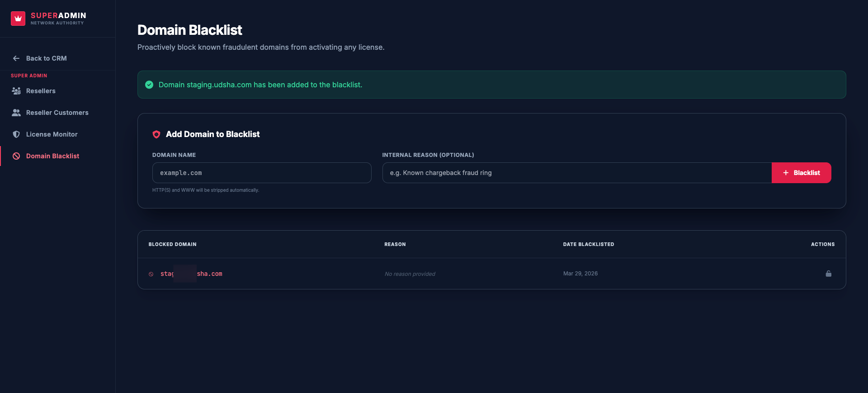
Task: Click the SuperAdmin crown logo icon
Action: (18, 19)
